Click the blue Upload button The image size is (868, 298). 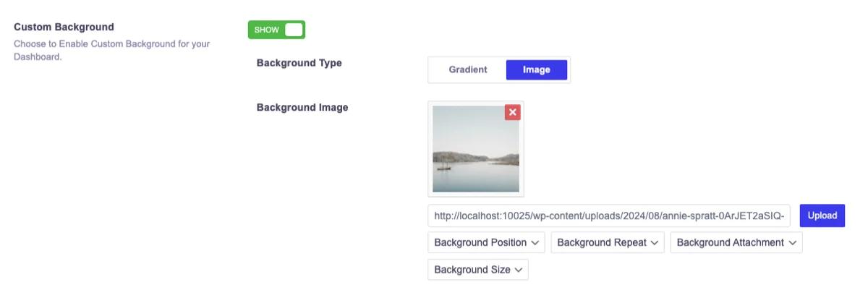(822, 216)
